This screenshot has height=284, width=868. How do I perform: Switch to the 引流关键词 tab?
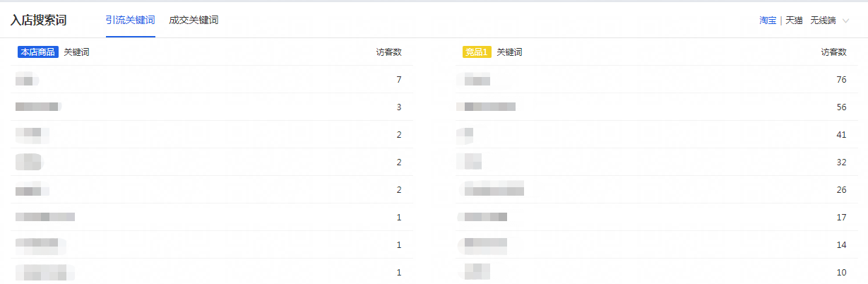click(x=131, y=20)
